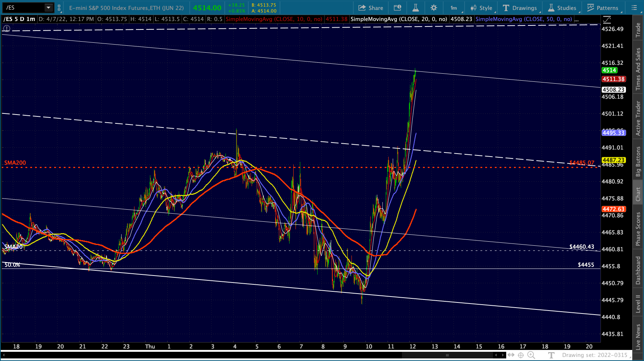Click the SimpleMovingAvg (CLOSE, 10, 0, no) label
Viewport: 644px width, 361px height.
(x=274, y=19)
